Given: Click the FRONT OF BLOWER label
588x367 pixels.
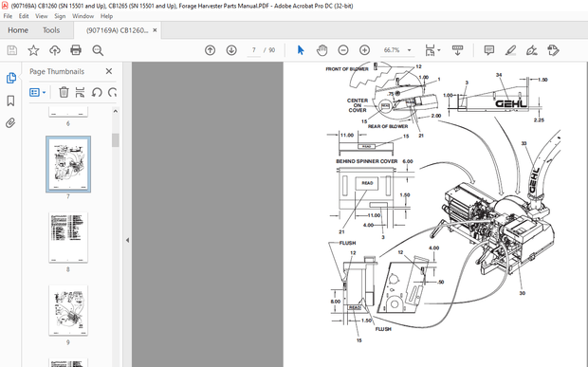Looking at the screenshot, I should coord(347,69).
